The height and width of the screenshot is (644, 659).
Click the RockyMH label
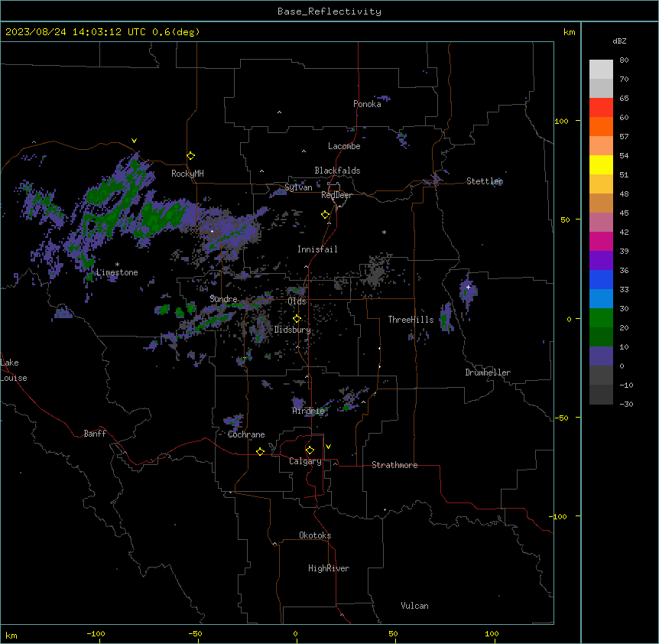coord(187,174)
